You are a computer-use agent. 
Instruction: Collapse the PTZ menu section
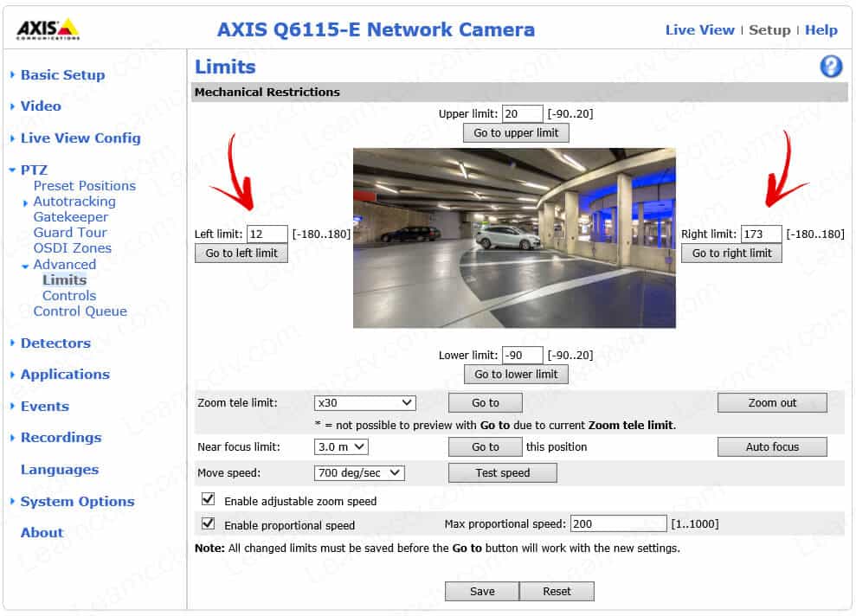tap(34, 170)
